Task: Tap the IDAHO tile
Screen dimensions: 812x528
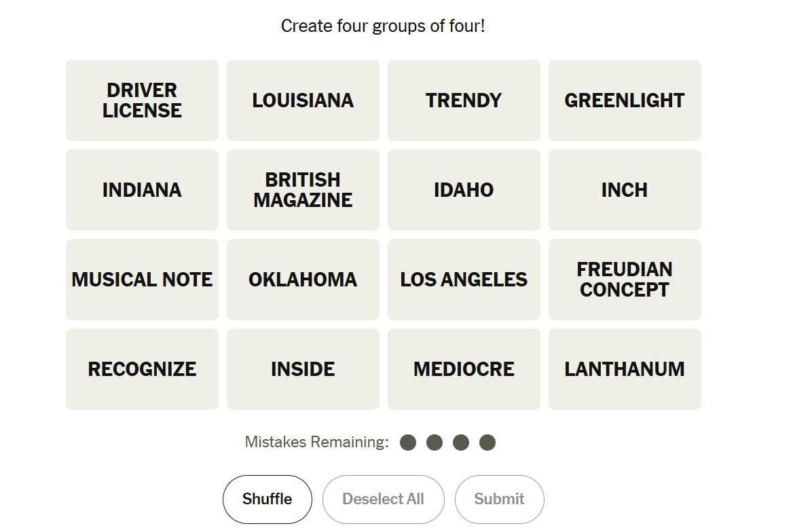Action: (464, 190)
